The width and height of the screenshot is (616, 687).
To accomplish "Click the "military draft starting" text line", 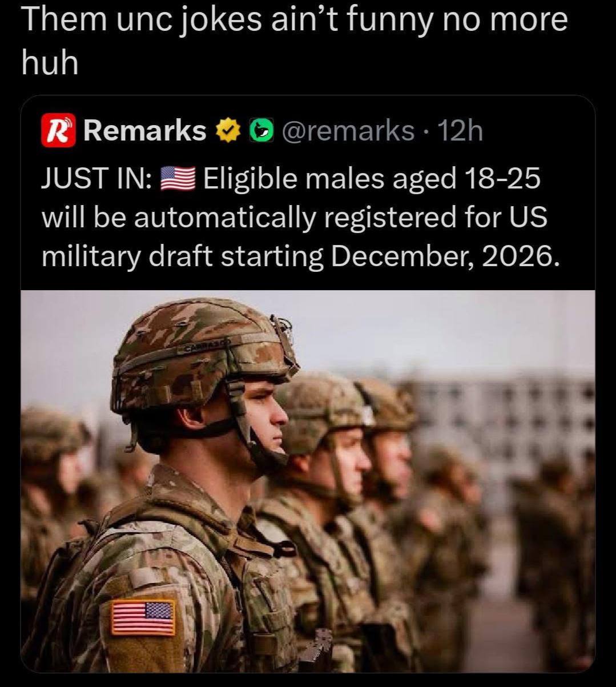I will coord(183,256).
